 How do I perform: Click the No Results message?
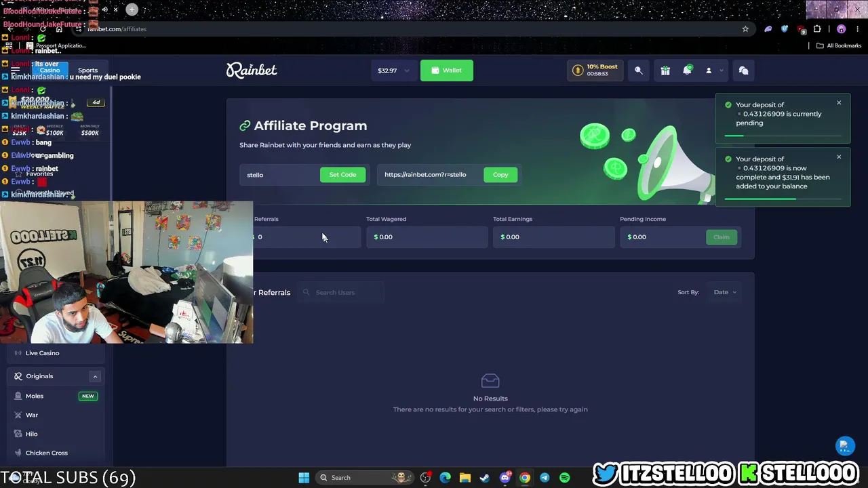click(490, 399)
